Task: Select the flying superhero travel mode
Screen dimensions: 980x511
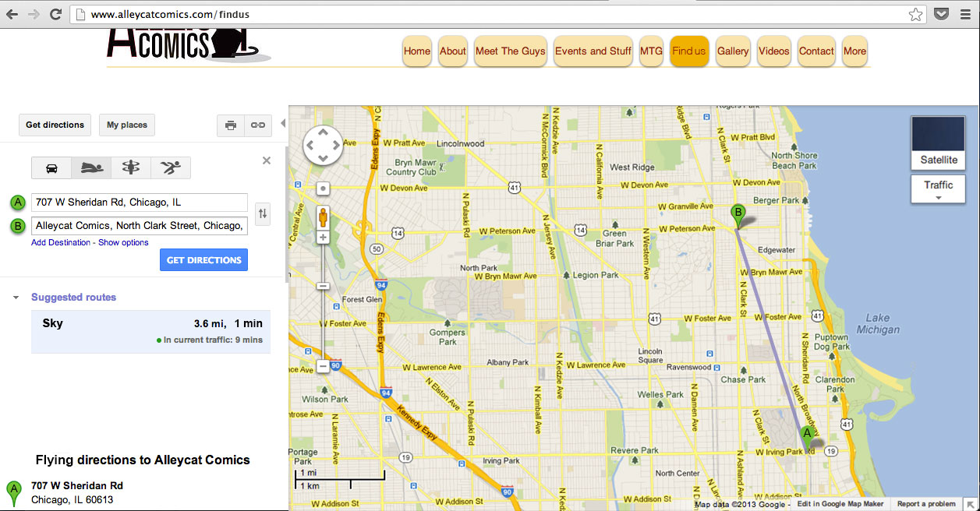Action: pos(91,167)
